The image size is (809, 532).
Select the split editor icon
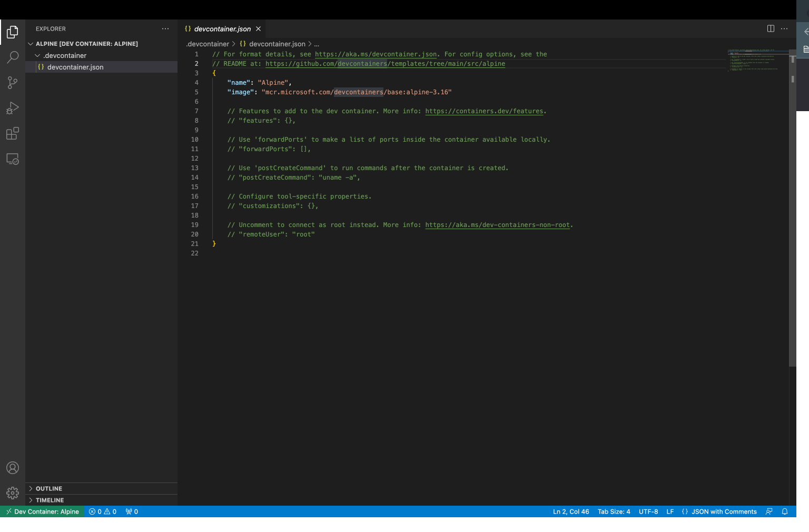pos(771,28)
